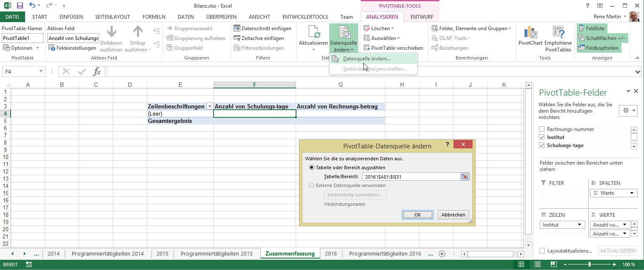Click the Aktualisieren icon in the ribbon
The height and width of the screenshot is (270, 644).
[x=313, y=33]
